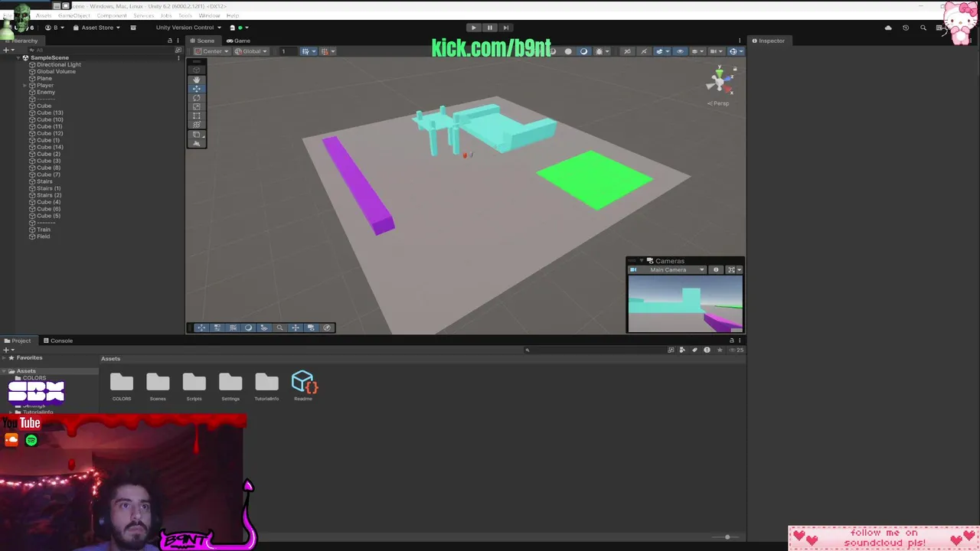This screenshot has width=980, height=551.
Task: Open the account B dropdown
Action: (54, 28)
